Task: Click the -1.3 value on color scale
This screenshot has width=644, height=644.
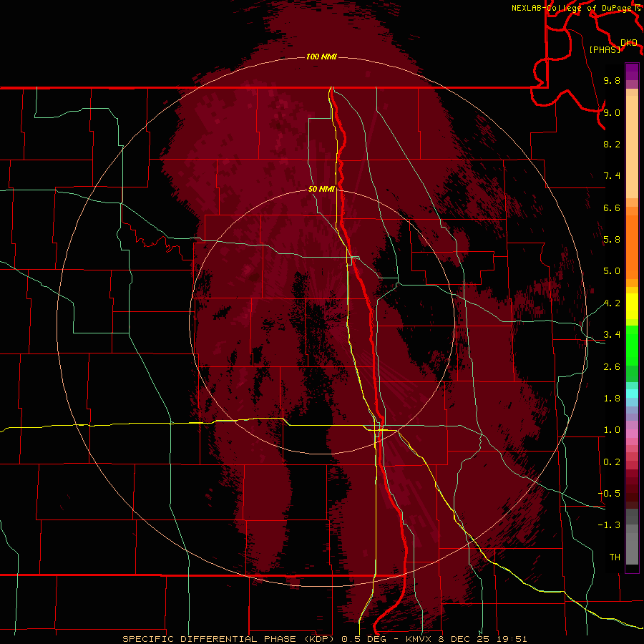Action: pyautogui.click(x=609, y=525)
